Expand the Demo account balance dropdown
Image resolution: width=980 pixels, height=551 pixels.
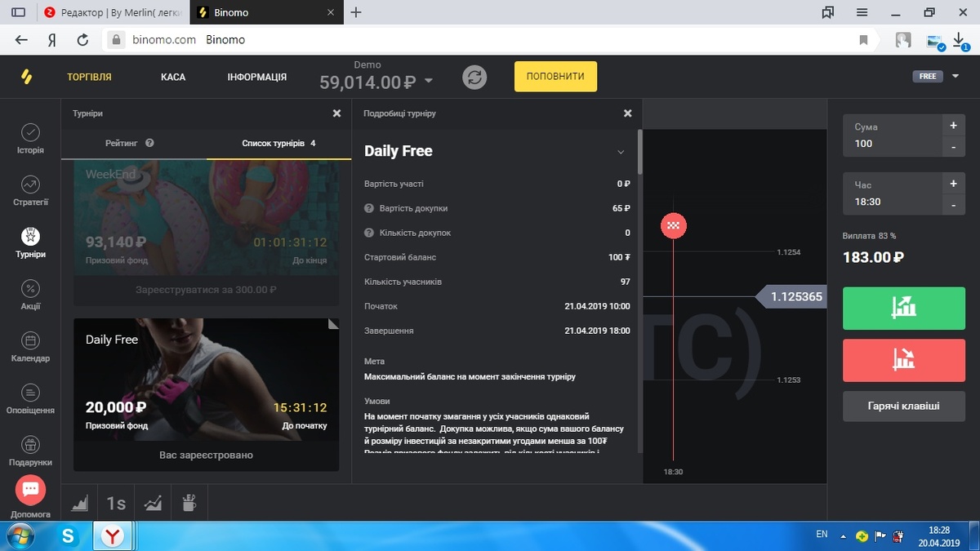click(x=429, y=82)
